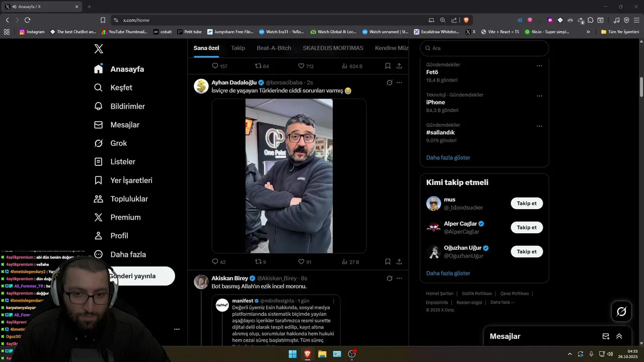Screen dimensions: 644x362
Task: Follow Alper Caglar with Takip et
Action: click(x=527, y=227)
